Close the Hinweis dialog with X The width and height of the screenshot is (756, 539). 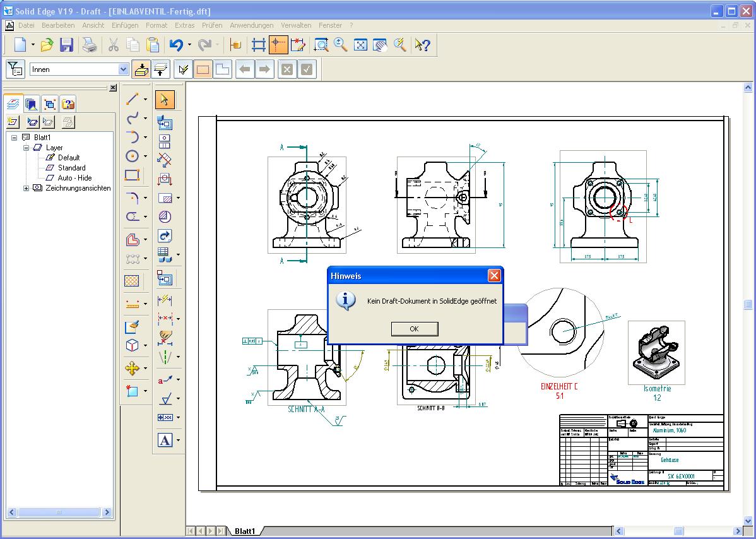[x=494, y=275]
